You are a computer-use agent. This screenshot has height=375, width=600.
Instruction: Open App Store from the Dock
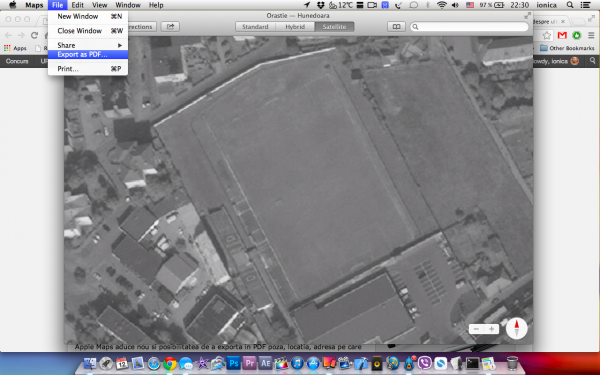[313, 363]
